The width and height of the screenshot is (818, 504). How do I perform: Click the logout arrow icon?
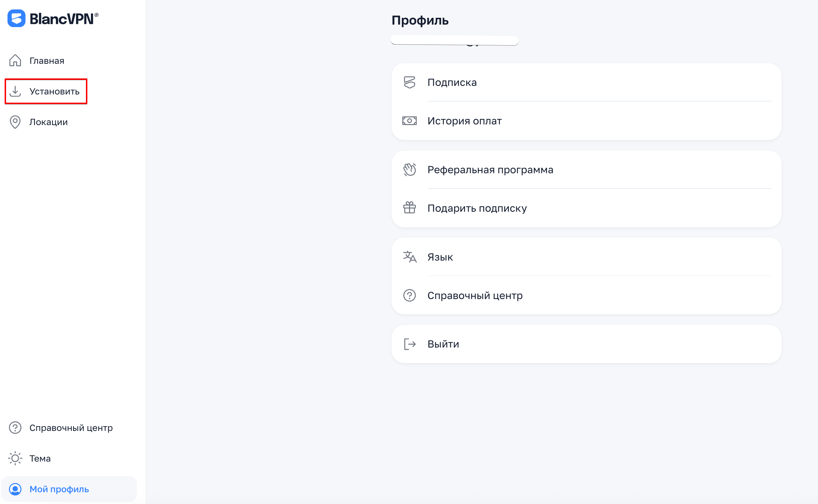(409, 344)
